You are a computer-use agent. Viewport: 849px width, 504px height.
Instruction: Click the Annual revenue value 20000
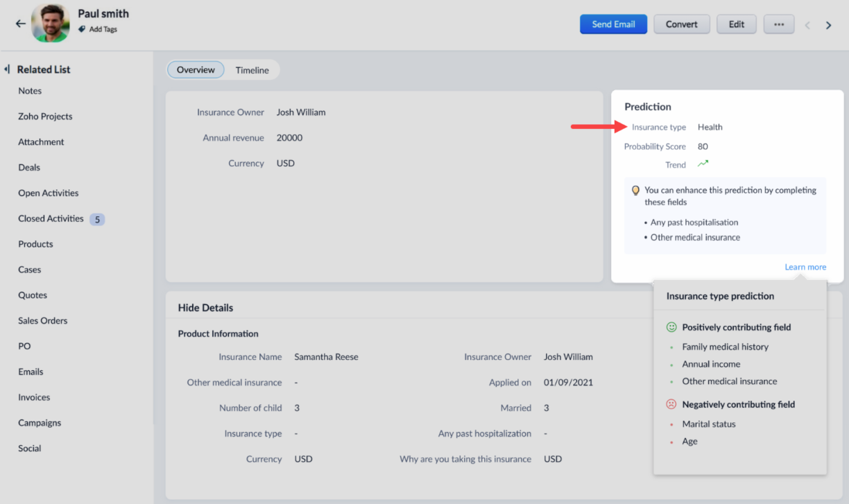tap(289, 138)
